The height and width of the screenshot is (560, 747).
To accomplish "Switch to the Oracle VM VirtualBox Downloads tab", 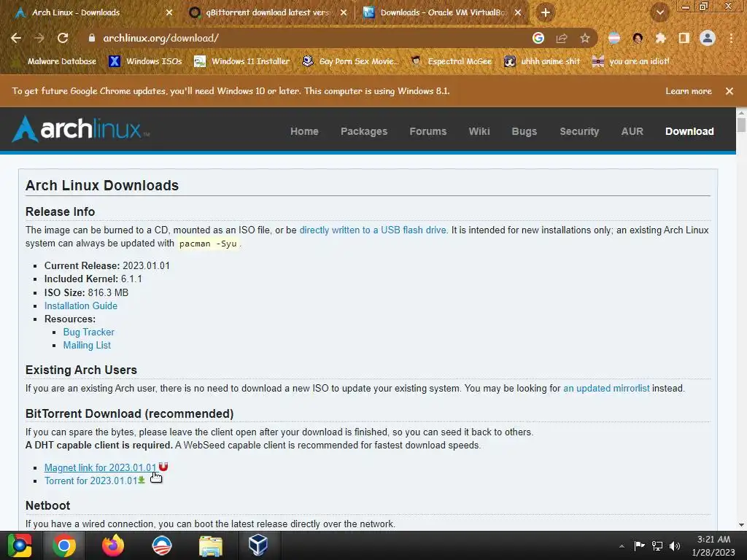I will (x=442, y=12).
